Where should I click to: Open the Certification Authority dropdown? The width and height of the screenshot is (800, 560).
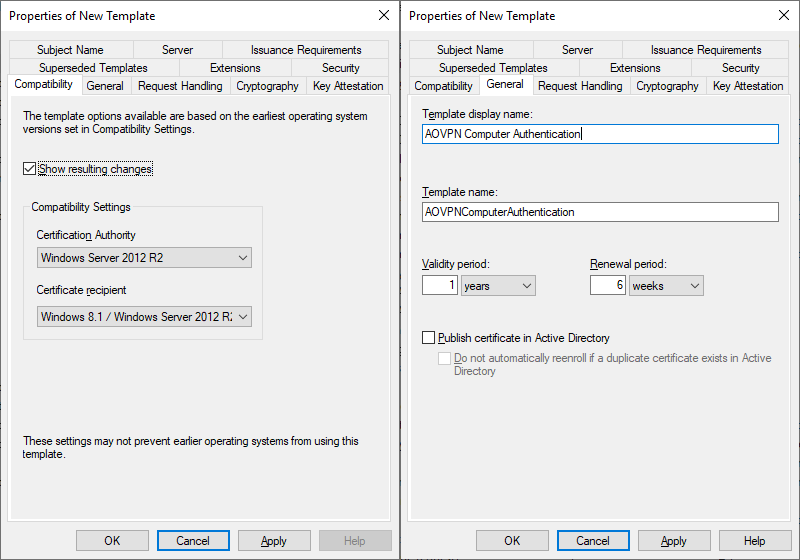coord(144,258)
